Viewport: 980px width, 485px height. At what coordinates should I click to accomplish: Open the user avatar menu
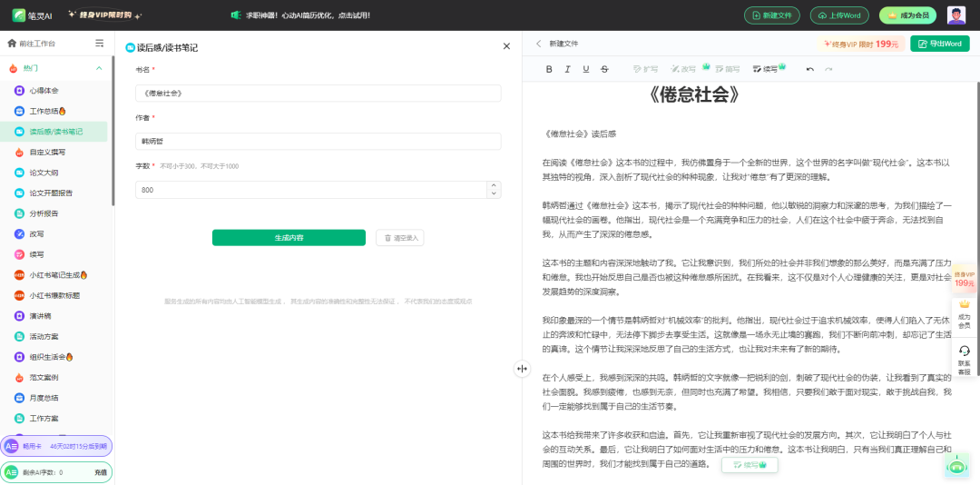point(956,15)
